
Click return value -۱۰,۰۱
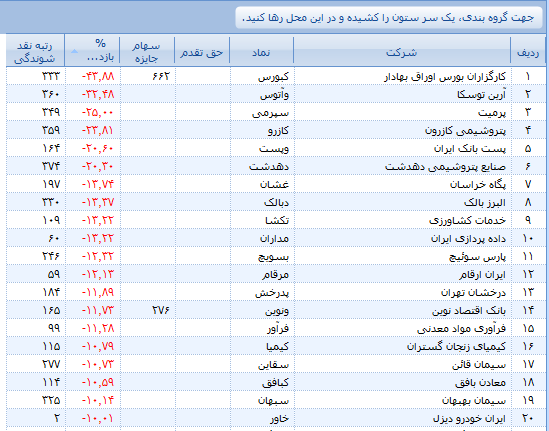click(x=98, y=418)
